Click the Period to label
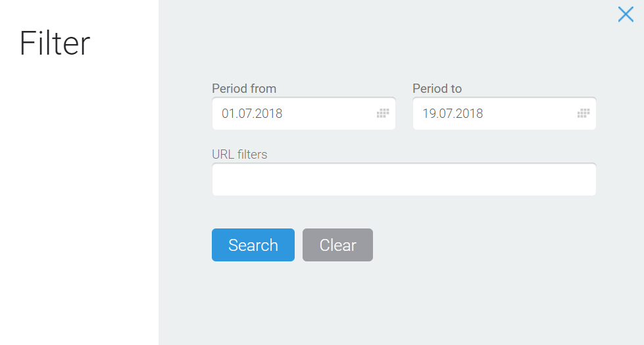 click(x=437, y=88)
